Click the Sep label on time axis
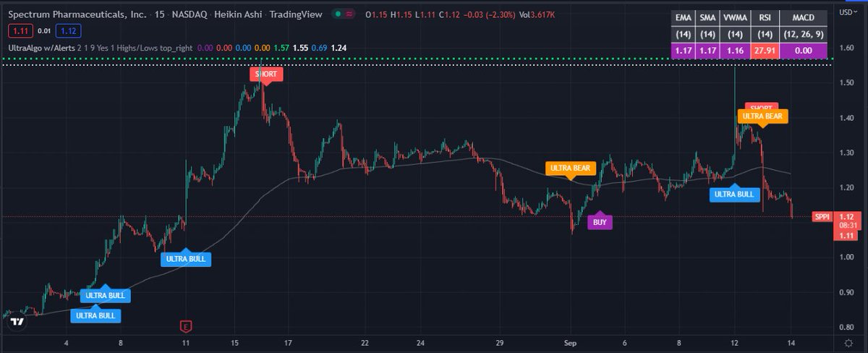 pos(571,344)
